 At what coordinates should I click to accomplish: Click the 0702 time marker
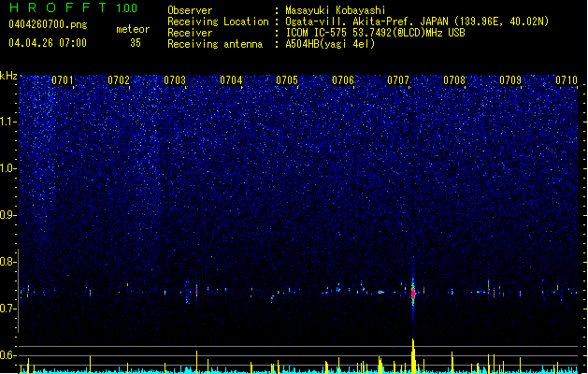click(119, 80)
